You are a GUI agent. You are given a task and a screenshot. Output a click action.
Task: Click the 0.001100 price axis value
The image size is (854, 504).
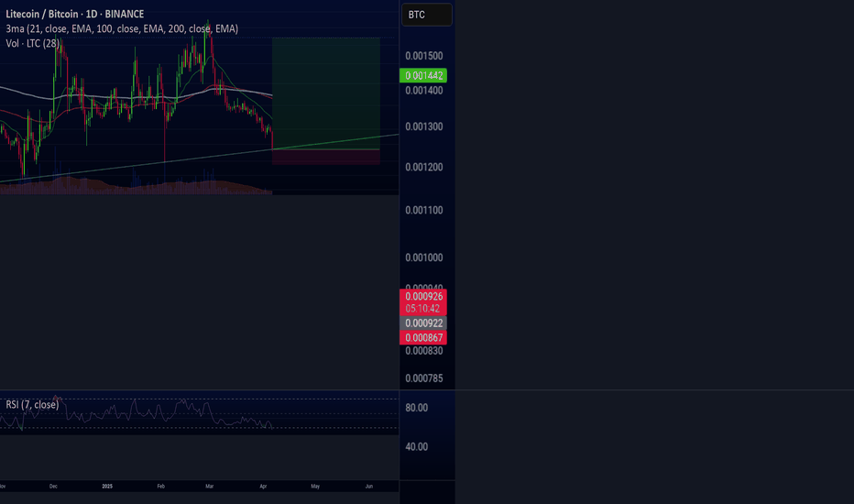[x=423, y=211]
